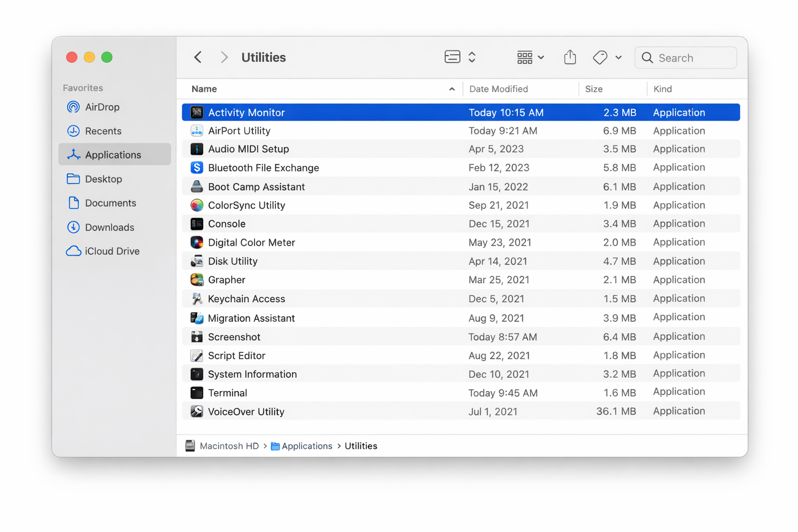This screenshot has width=798, height=532.
Task: Click the ColorSync Utility icon
Action: pyautogui.click(x=196, y=205)
